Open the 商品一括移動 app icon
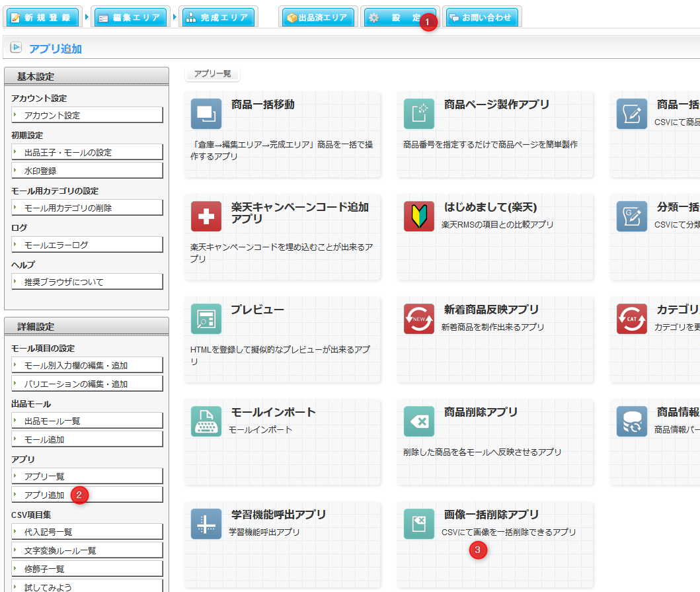Viewport: 700px width, 592px height. click(x=206, y=114)
